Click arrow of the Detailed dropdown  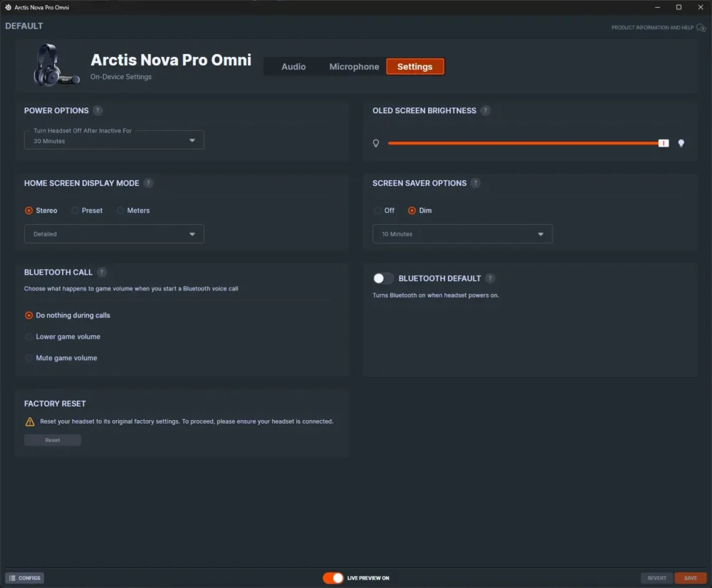click(x=192, y=234)
